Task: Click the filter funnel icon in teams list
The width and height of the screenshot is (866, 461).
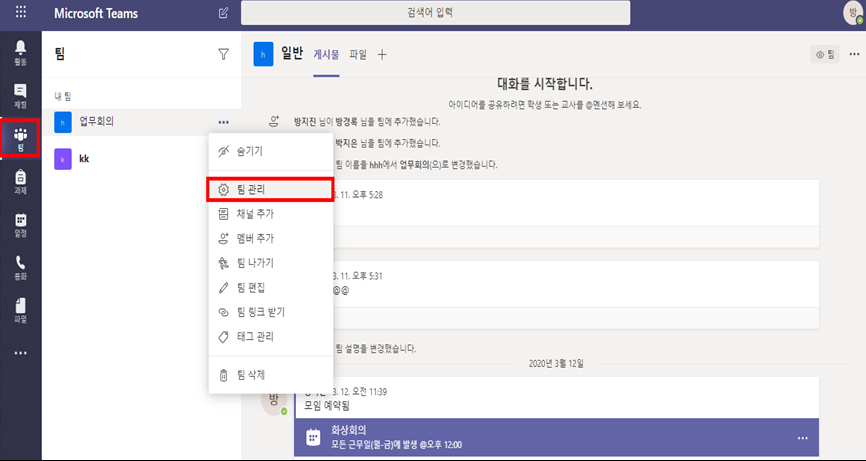Action: [x=223, y=54]
